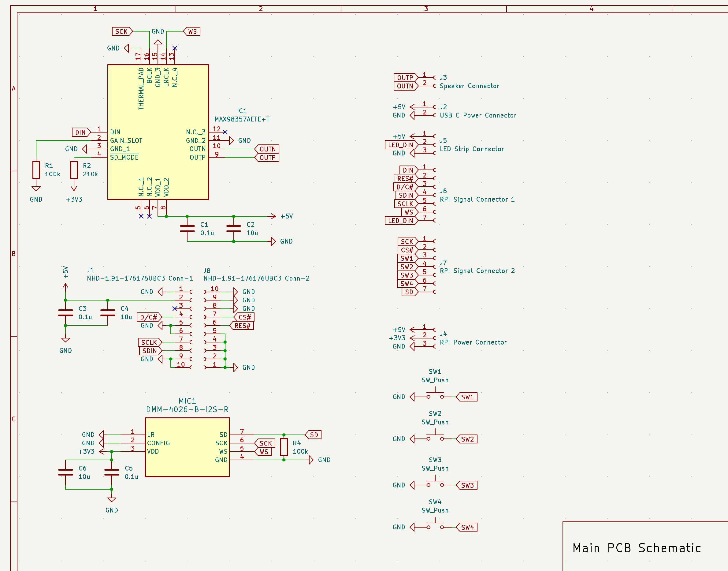Click the SD label right of MIC1
Screen dimensions: 728x571
[x=314, y=435]
